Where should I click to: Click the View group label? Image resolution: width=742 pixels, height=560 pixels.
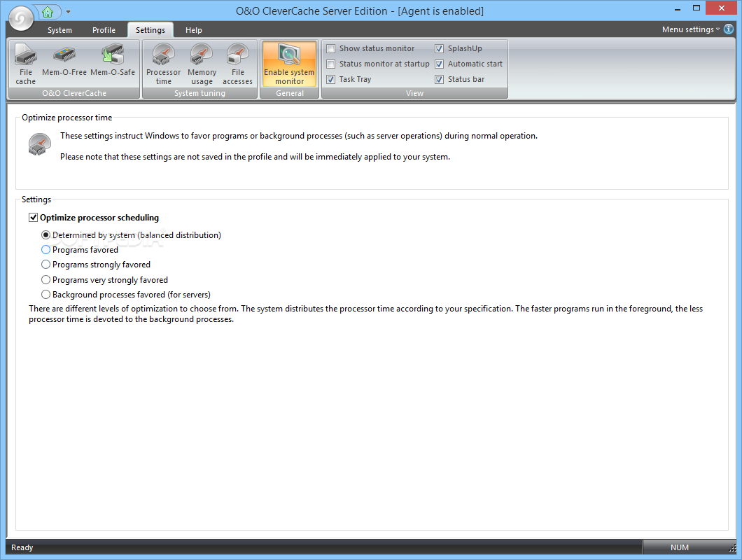pos(414,93)
